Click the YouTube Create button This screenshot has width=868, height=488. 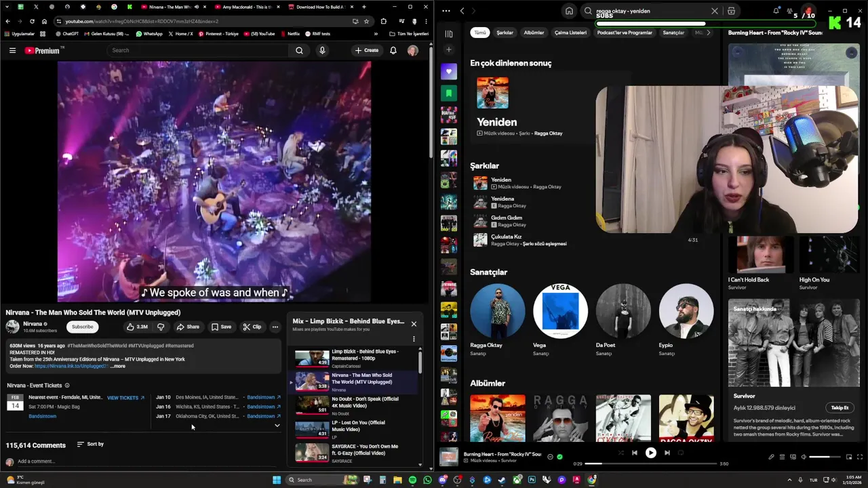tap(367, 50)
